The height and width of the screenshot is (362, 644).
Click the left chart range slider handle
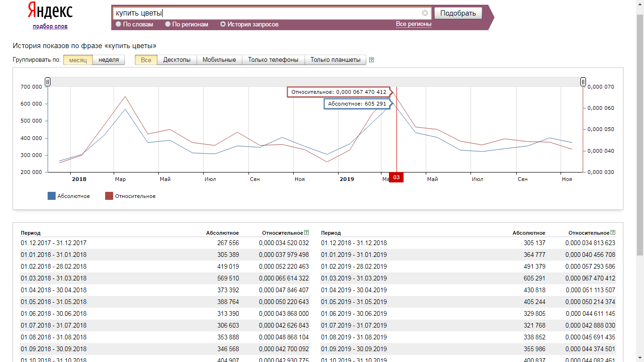pos(48,82)
